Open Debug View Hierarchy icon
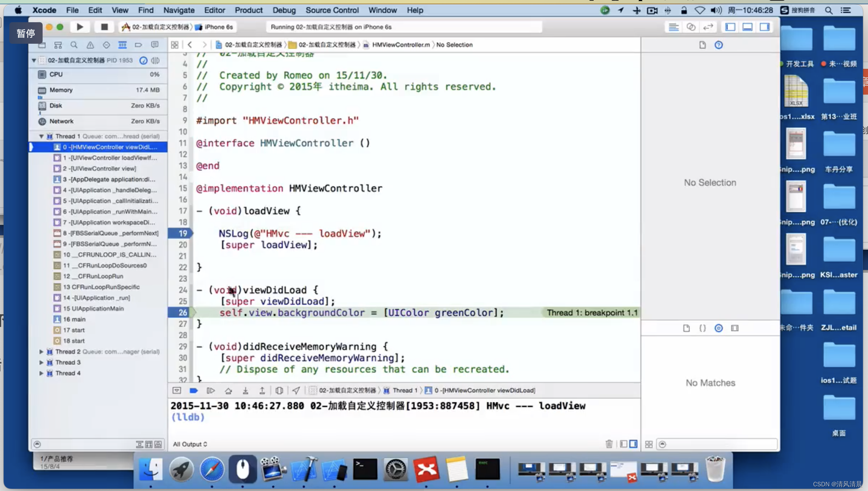 279,390
